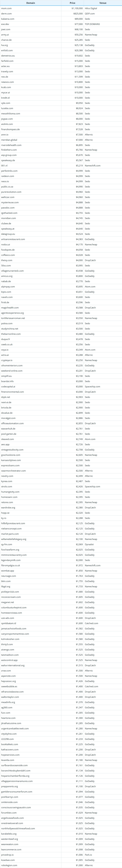
Task: Click the mesothilioma.com domain link
Action: click(x=10, y=114)
